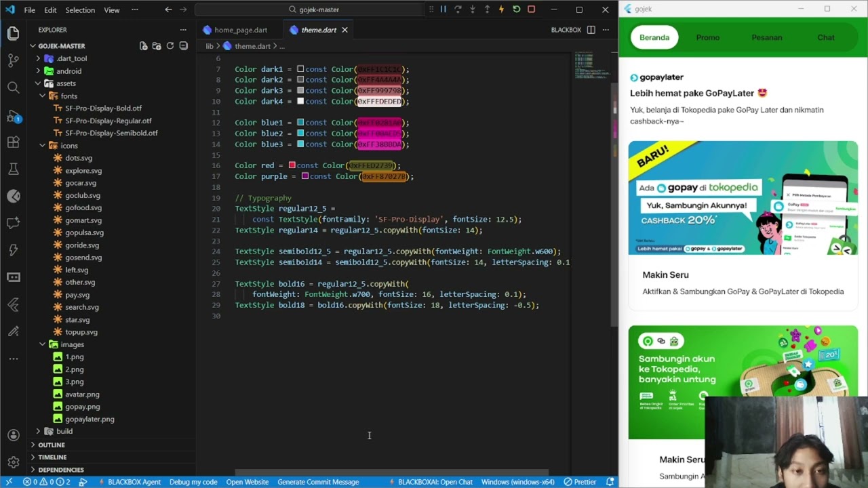Refresh the Explorer file tree

click(x=170, y=46)
